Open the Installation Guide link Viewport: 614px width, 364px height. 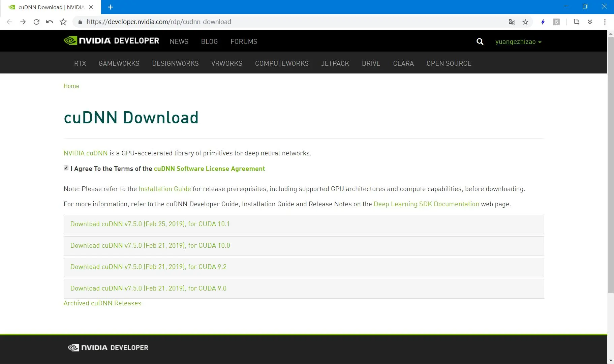165,189
